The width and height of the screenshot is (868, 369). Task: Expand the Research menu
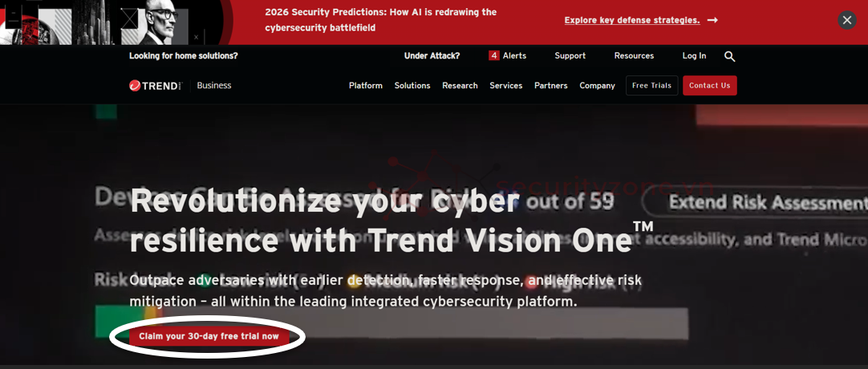[460, 86]
